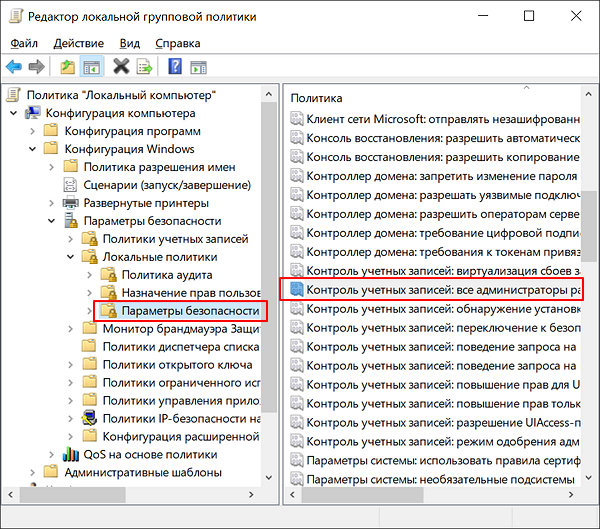Click the tree pane horizontal scrollbar thumb
The height and width of the screenshot is (529, 600).
coord(73,495)
